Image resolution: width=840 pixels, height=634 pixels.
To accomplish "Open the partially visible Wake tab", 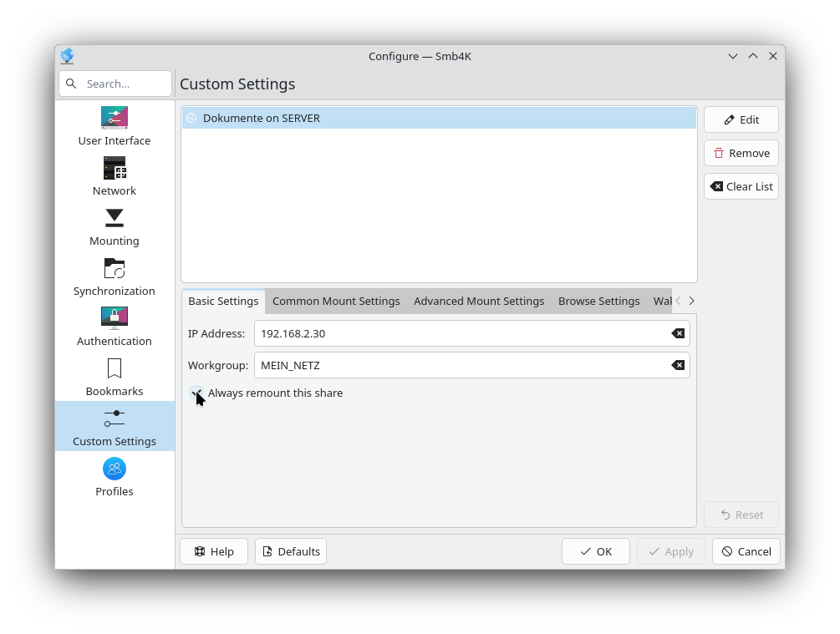I will tap(662, 301).
